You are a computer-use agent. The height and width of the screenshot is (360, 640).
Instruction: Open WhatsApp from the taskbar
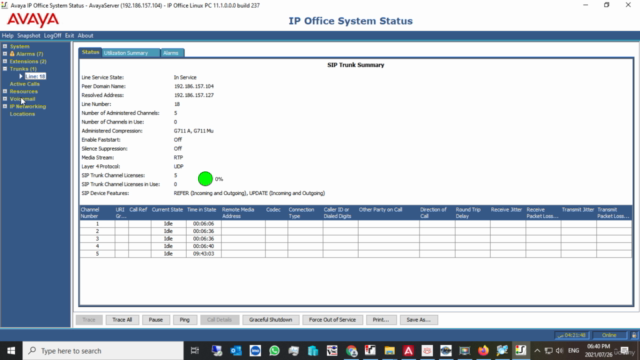(x=274, y=351)
